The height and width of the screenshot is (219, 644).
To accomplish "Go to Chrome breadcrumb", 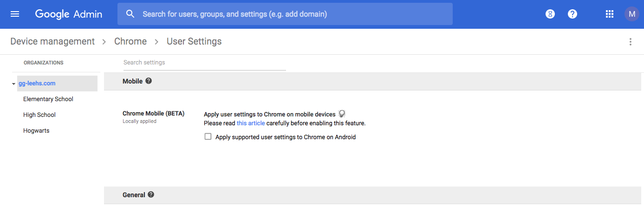I will [130, 41].
